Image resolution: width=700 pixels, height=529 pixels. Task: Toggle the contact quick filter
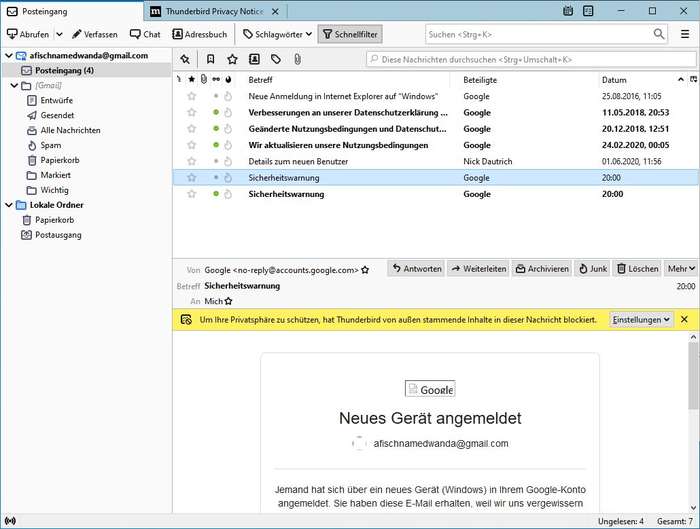click(x=254, y=59)
